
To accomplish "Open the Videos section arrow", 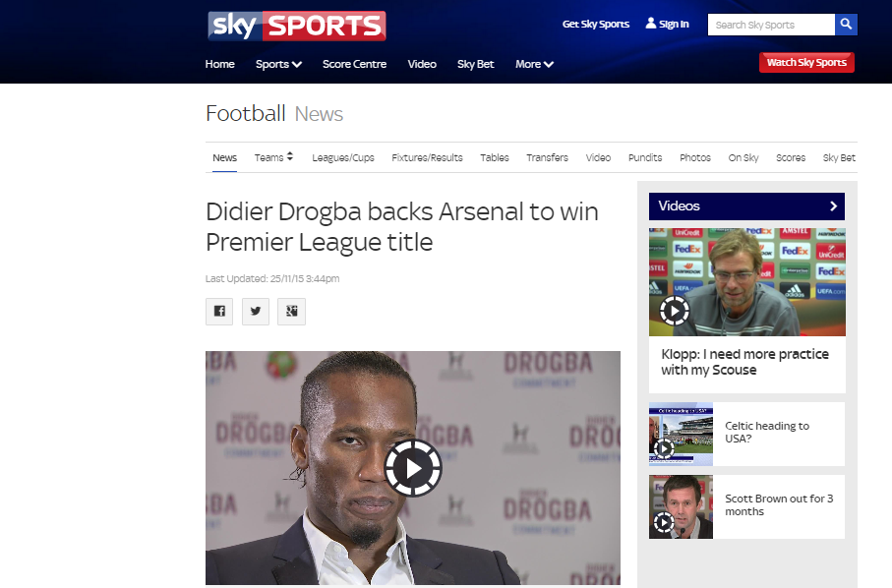I will [x=833, y=206].
